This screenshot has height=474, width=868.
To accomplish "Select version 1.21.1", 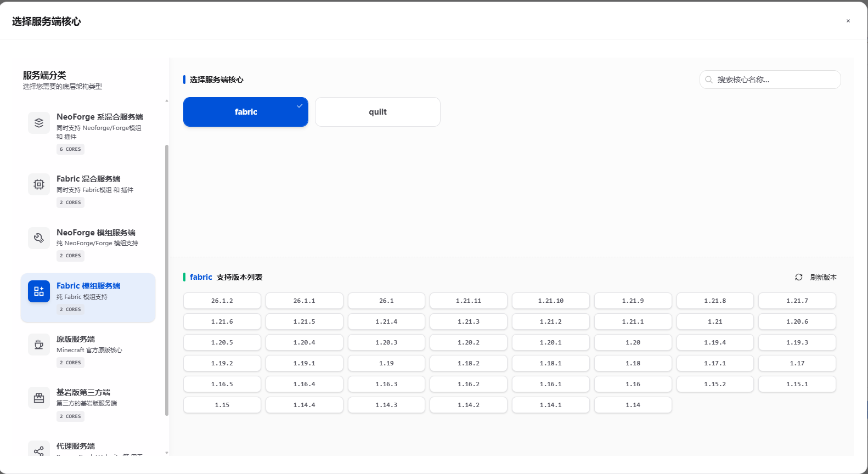I will (x=633, y=321).
